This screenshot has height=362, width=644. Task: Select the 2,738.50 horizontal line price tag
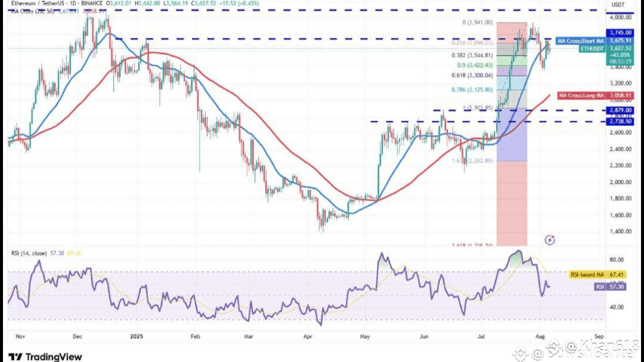[x=620, y=122]
